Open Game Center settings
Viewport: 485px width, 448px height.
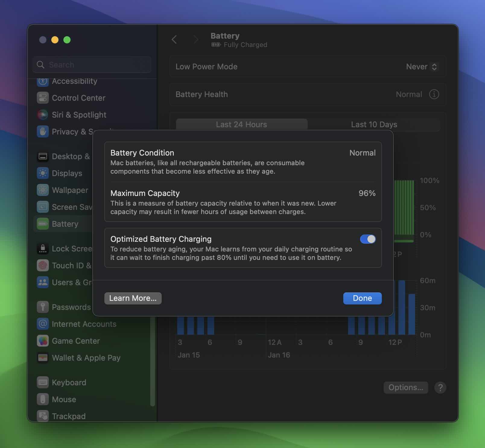[x=43, y=341]
